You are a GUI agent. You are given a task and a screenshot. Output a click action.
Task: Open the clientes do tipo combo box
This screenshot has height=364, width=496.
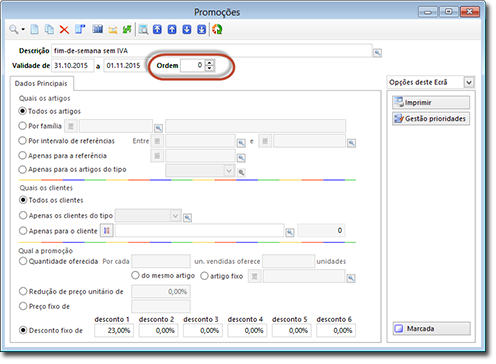[x=175, y=216]
